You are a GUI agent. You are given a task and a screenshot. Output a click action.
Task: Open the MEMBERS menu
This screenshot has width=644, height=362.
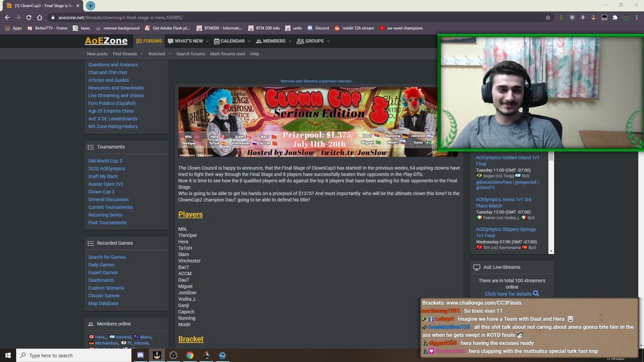(271, 41)
